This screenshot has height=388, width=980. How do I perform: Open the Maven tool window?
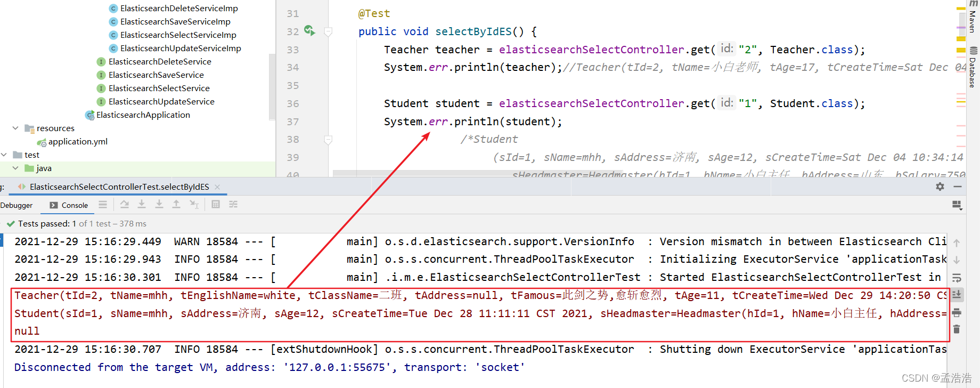tap(973, 17)
